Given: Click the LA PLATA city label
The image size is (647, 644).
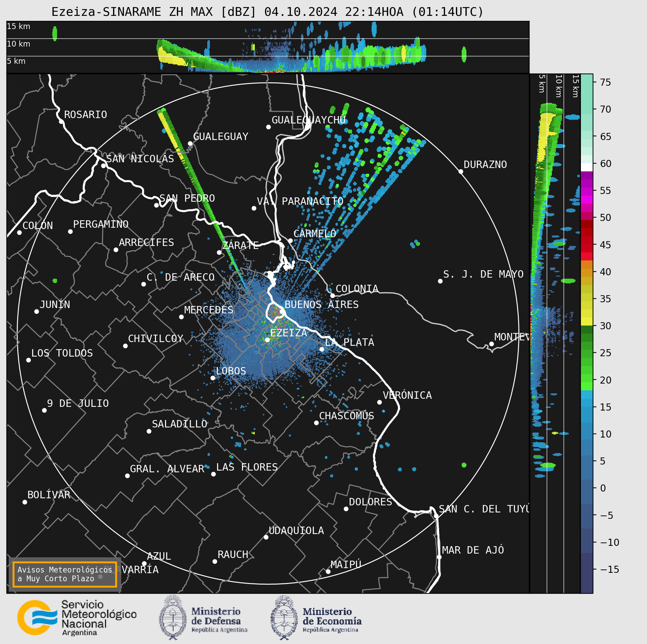Looking at the screenshot, I should pos(349,342).
